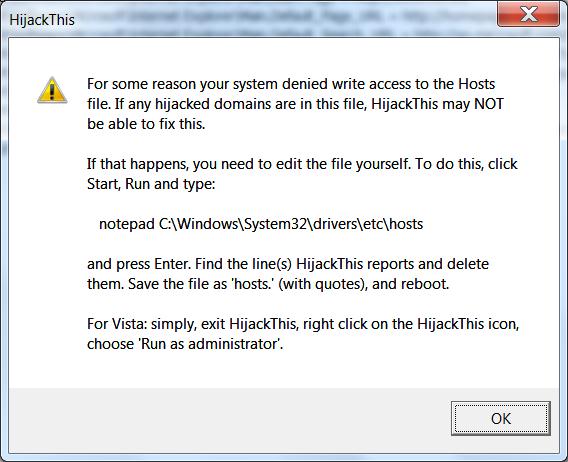Viewport: 568px width, 462px height.
Task: Click the 'be able to fix this.' line
Action: click(146, 124)
